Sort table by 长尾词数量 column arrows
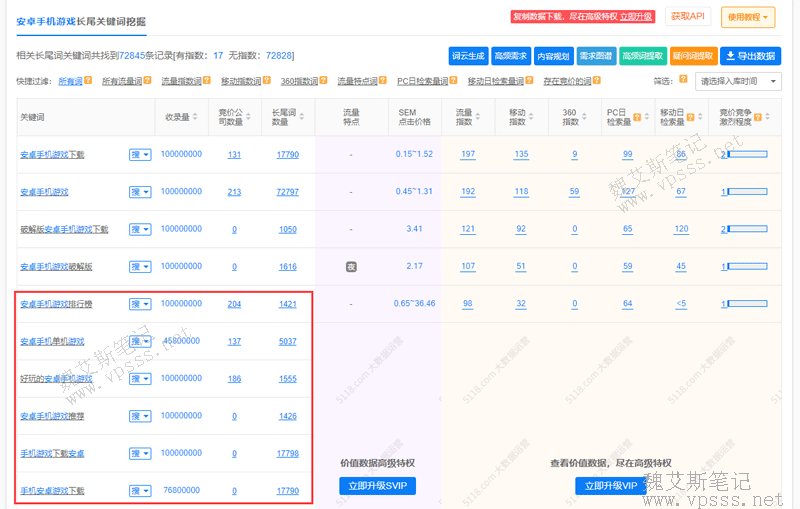 pos(302,117)
